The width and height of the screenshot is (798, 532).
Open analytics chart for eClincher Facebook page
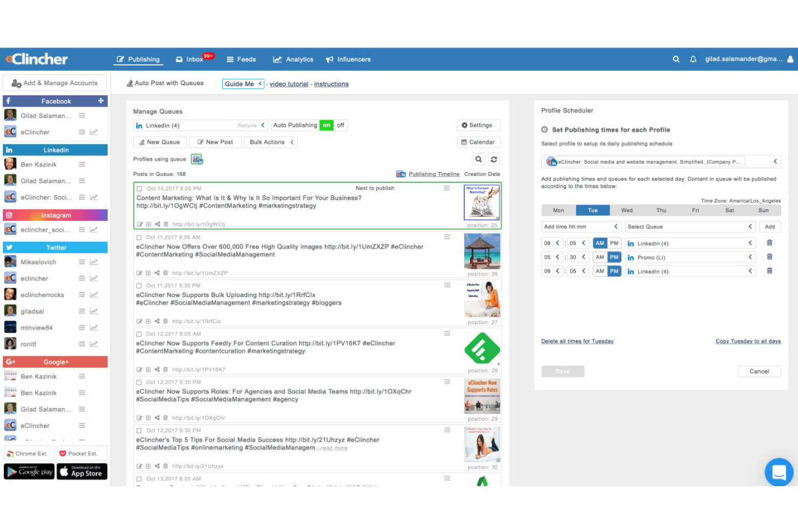click(94, 132)
